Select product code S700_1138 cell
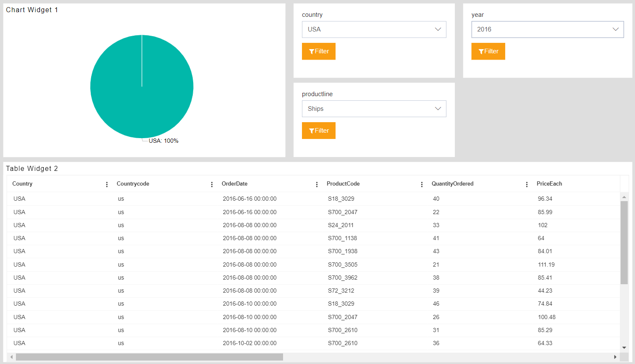The image size is (635, 364). (x=342, y=238)
